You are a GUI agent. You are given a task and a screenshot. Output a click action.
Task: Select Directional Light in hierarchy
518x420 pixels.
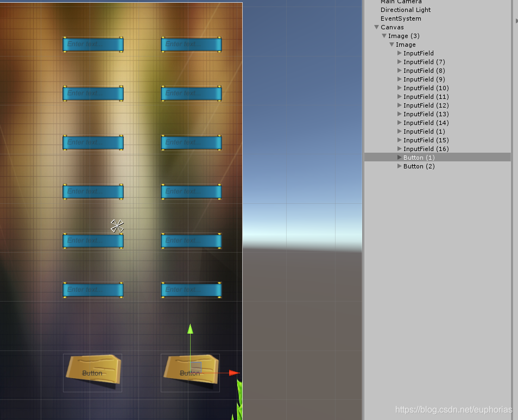tap(406, 10)
